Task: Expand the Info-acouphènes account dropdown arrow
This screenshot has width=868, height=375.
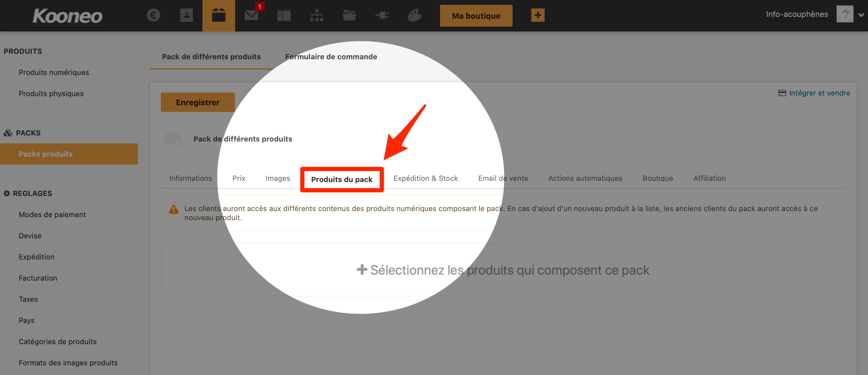Action: (x=861, y=15)
